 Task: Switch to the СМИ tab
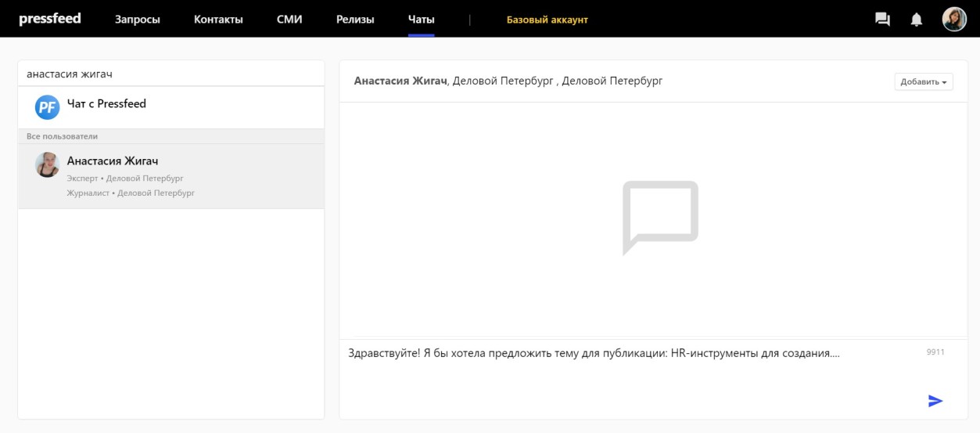(x=289, y=20)
